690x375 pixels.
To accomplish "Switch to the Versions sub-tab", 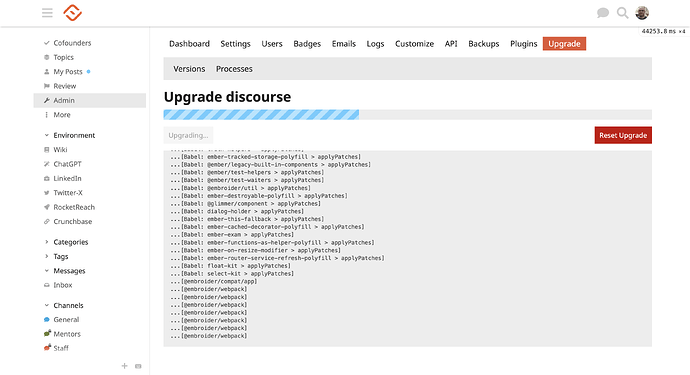I will pyautogui.click(x=189, y=69).
